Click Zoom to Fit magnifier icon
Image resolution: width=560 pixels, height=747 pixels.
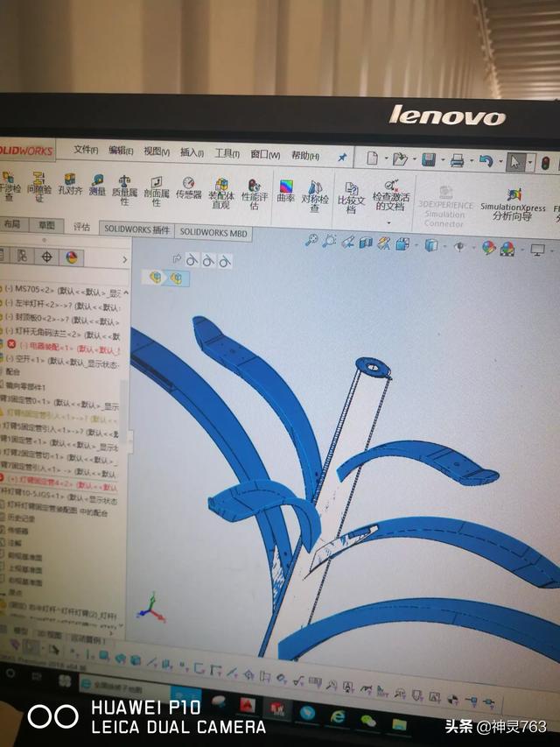tap(311, 241)
